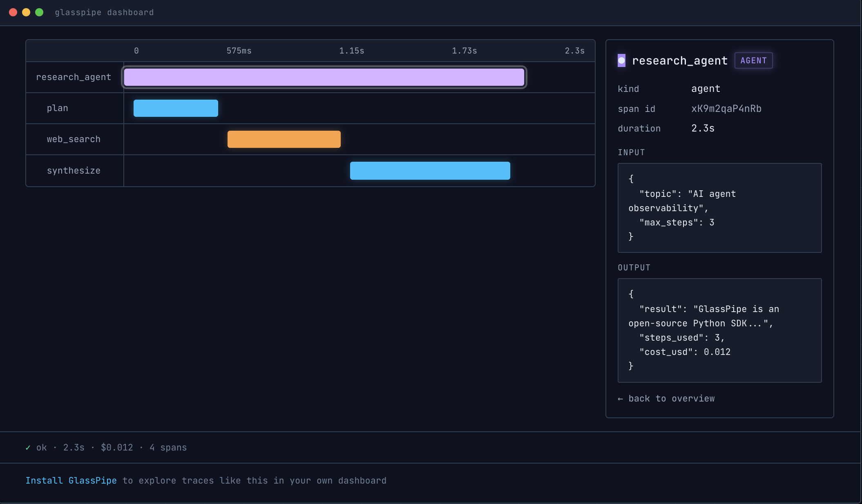
Task: Open the Install GlassPipe link
Action: [x=71, y=481]
